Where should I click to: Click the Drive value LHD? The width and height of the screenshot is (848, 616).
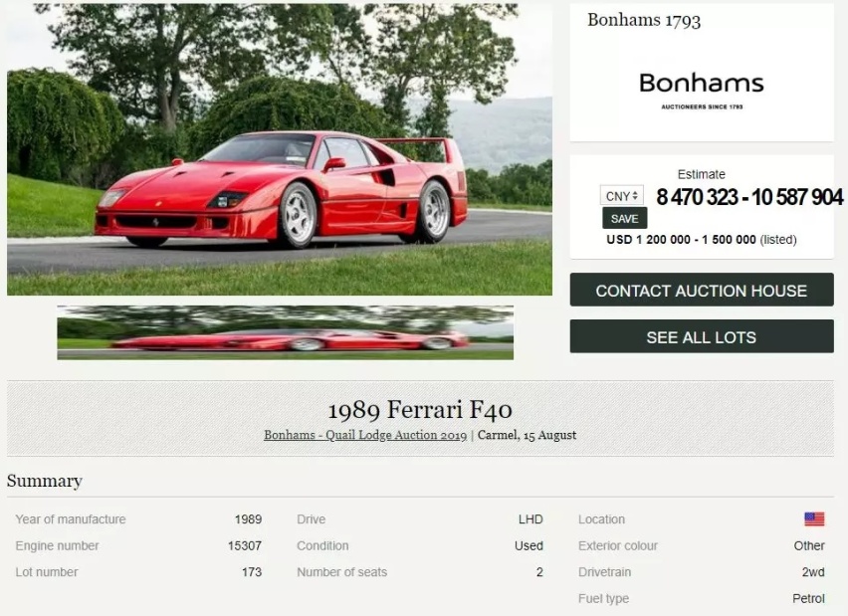[x=530, y=519]
